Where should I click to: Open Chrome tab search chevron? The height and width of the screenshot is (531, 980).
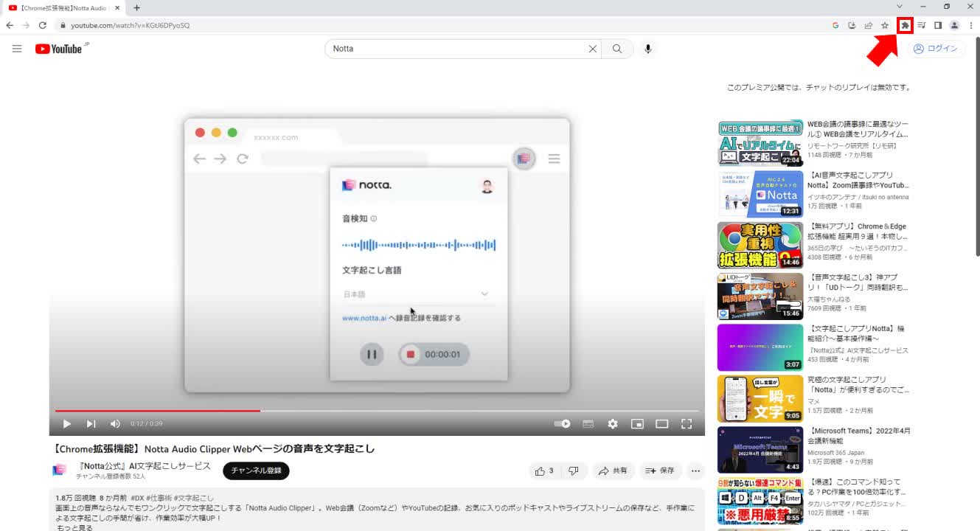(899, 7)
